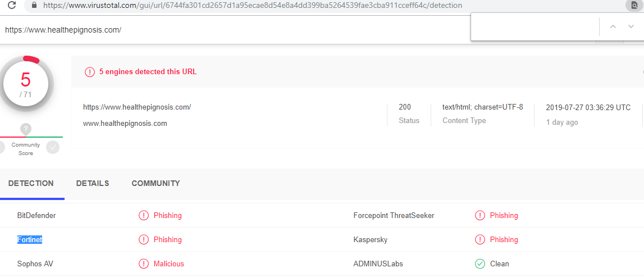The width and height of the screenshot is (644, 277).
Task: Click Kaspersky's Phishing verdict text
Action: (504, 239)
